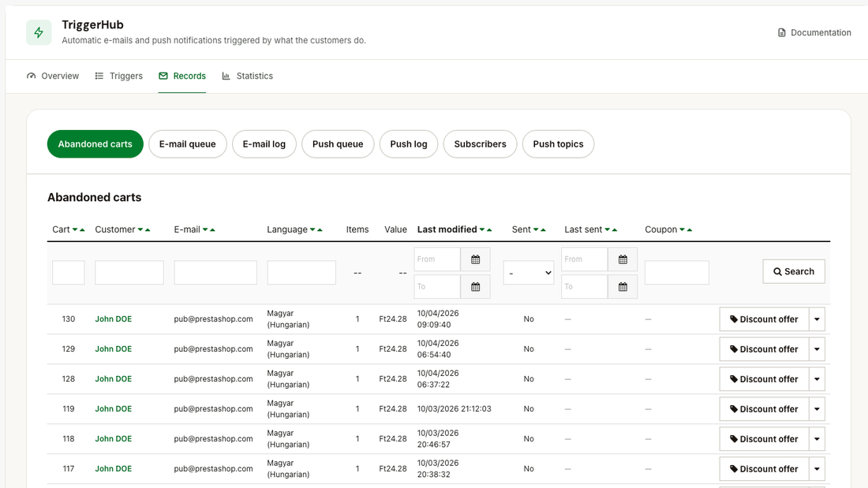Open the Statistics tab
868x488 pixels.
248,76
